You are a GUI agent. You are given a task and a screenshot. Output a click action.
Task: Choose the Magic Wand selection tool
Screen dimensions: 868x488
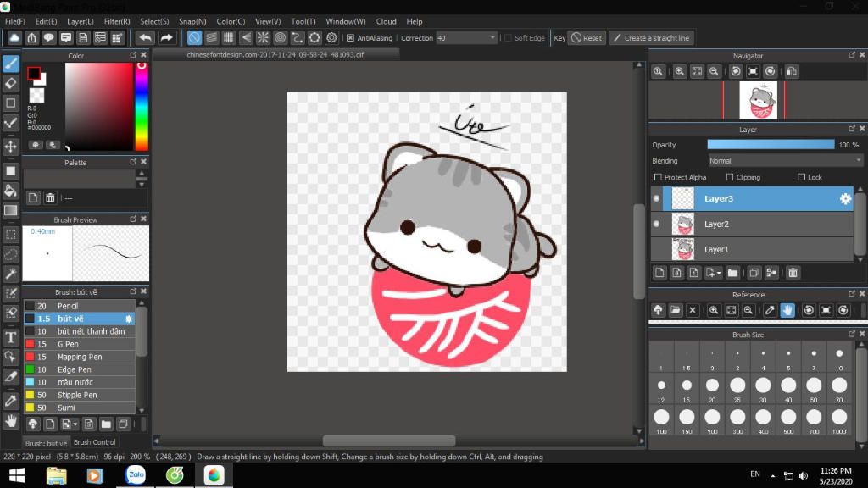pos(11,274)
